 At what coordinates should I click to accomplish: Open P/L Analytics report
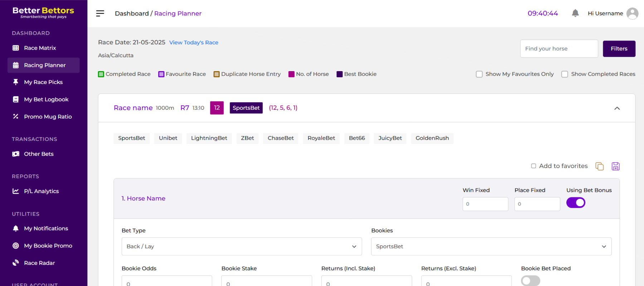click(41, 191)
